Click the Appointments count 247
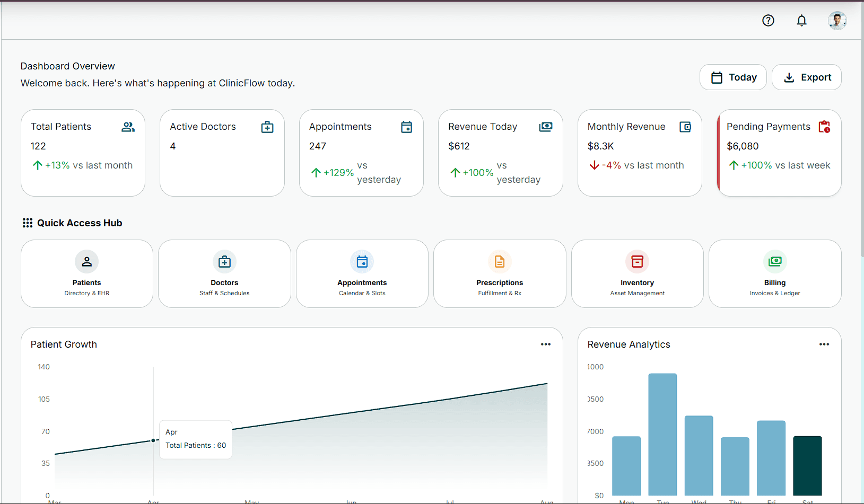Screen dimensions: 864x504 coord(318,146)
